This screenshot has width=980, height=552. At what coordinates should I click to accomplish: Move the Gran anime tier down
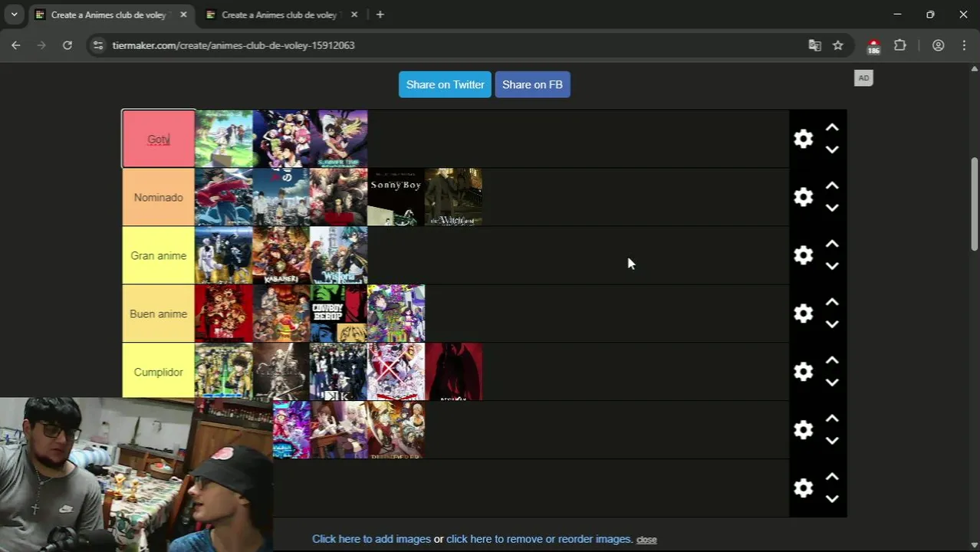[832, 266]
